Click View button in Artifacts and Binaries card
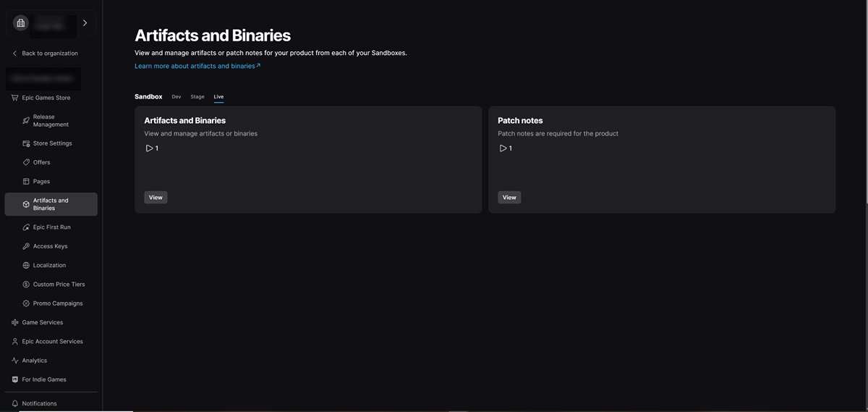The image size is (868, 412). [156, 197]
